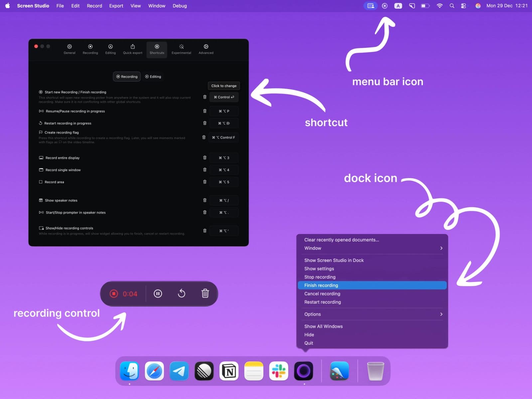Open the Experimental settings tab

(181, 49)
